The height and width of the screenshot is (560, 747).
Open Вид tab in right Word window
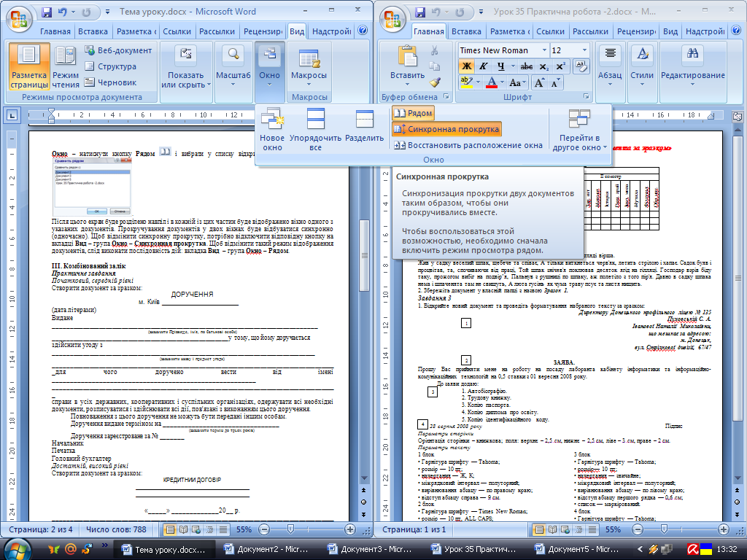pyautogui.click(x=670, y=31)
